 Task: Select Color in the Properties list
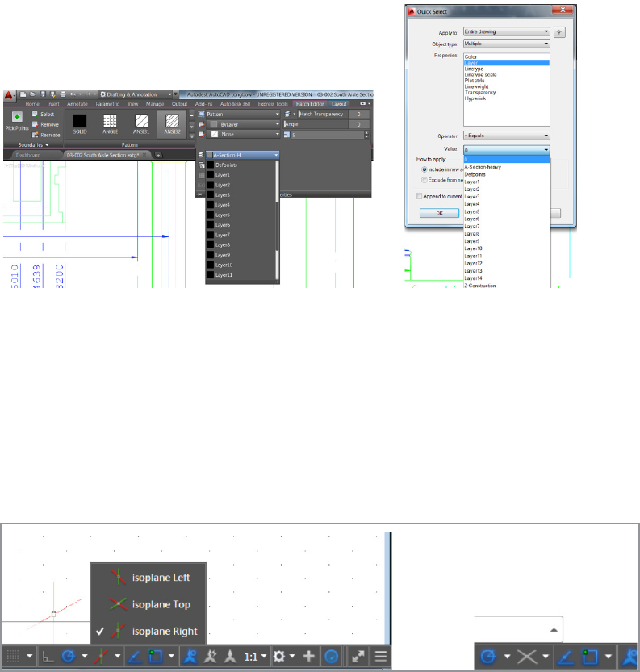click(x=506, y=56)
